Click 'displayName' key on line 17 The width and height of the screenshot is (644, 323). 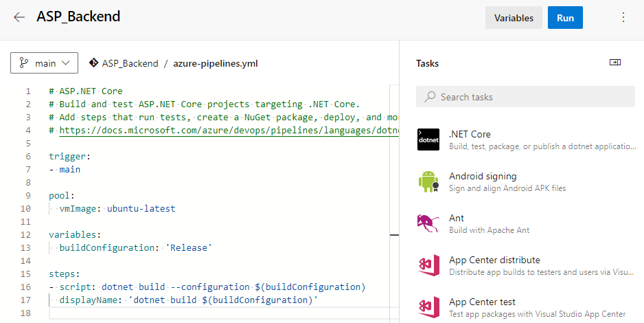pos(89,300)
